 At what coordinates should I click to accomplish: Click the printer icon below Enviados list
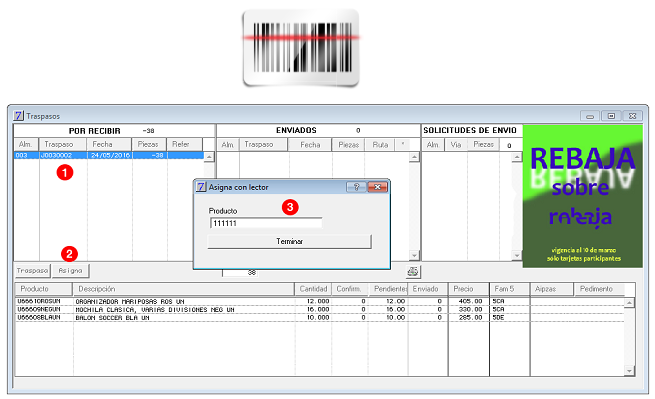(413, 272)
